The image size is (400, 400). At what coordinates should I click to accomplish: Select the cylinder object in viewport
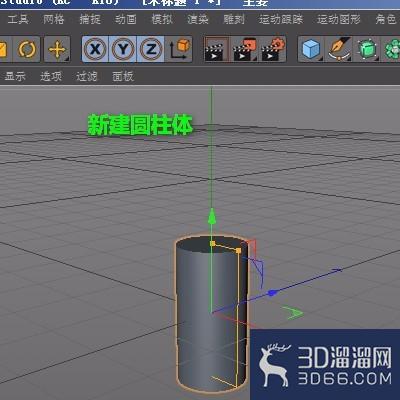[x=211, y=313]
